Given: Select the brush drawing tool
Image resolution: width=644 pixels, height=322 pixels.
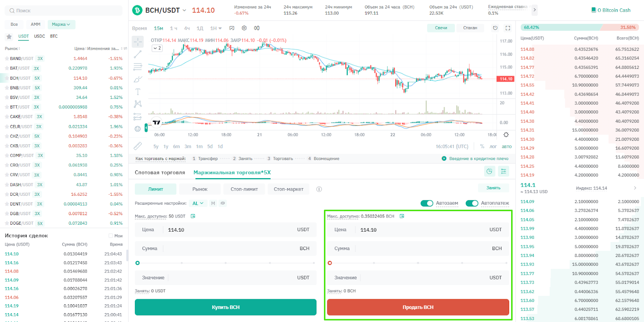Looking at the screenshot, I should pyautogui.click(x=138, y=79).
